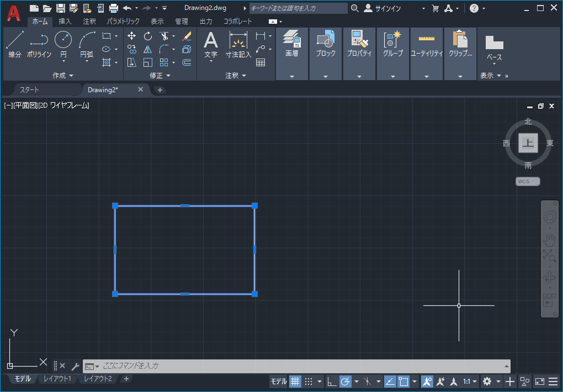The height and width of the screenshot is (392, 563).
Task: Click the Rotate tool icon
Action: (147, 36)
